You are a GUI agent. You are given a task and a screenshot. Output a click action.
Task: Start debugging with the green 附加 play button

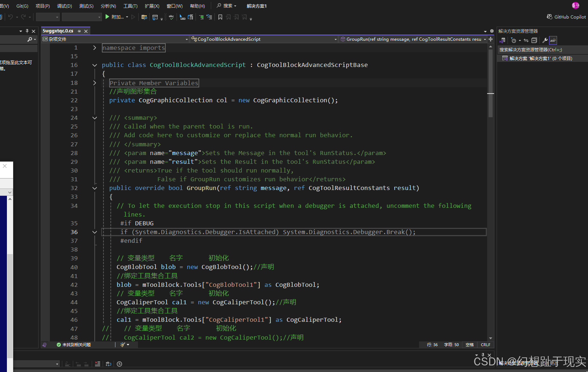pos(107,17)
